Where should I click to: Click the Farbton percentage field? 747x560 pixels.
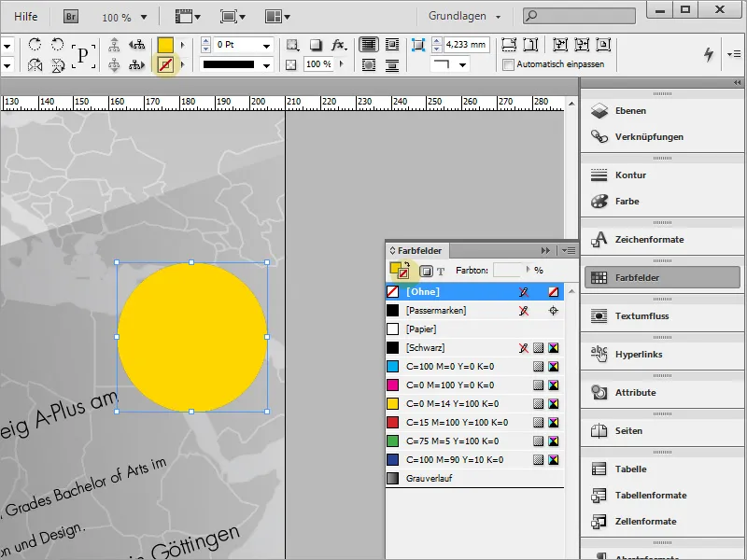[508, 270]
